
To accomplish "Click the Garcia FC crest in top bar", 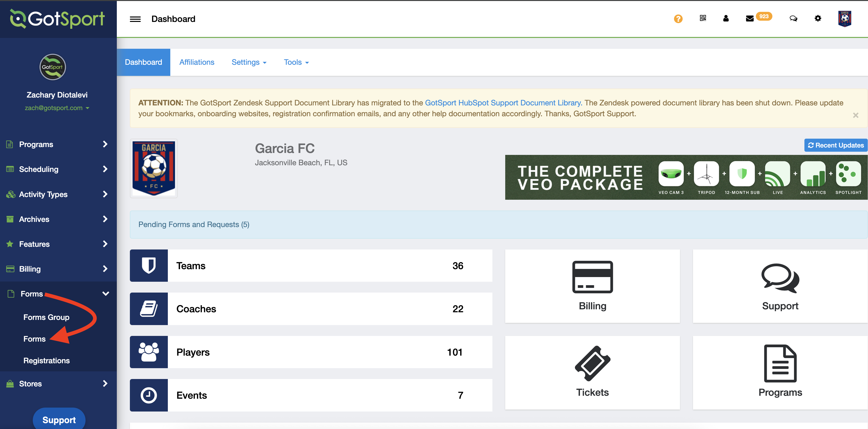I will [x=844, y=19].
